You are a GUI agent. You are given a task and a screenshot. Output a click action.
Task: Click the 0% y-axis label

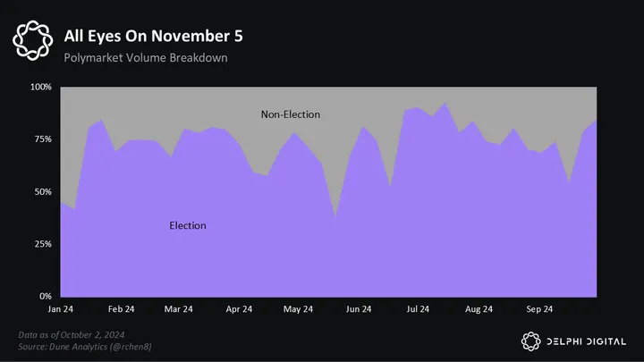pos(46,296)
